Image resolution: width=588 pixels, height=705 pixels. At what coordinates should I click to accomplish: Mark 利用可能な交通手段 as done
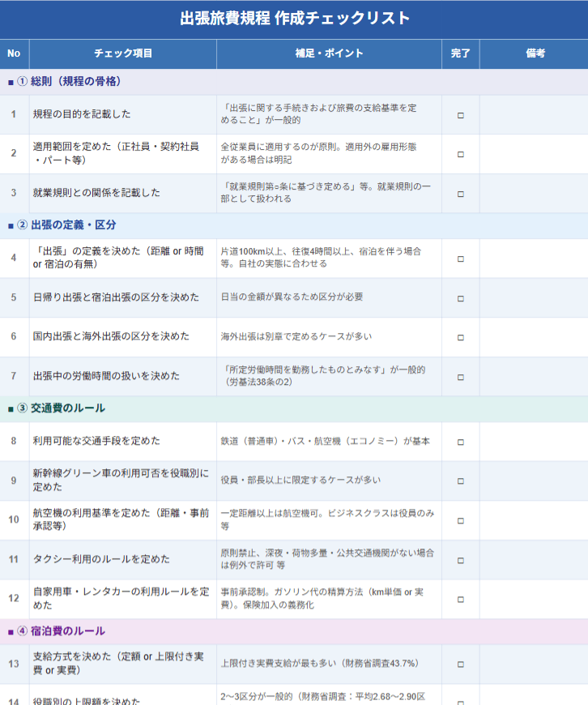click(x=461, y=442)
